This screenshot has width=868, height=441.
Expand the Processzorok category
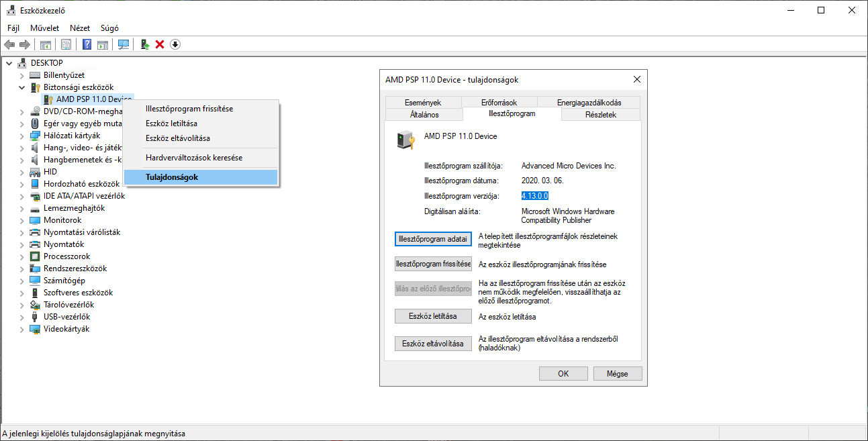point(21,256)
